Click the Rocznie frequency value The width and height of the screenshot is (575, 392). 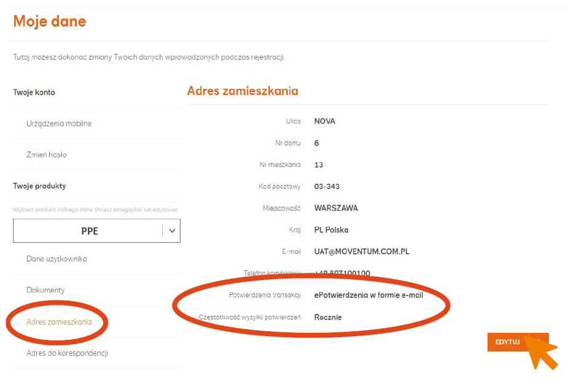[328, 318]
